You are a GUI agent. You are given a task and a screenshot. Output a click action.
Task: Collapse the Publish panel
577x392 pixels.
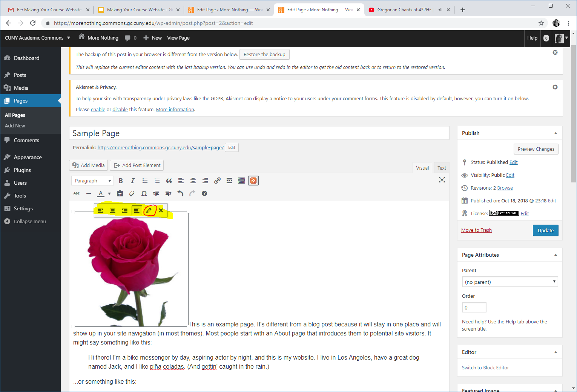(x=555, y=133)
